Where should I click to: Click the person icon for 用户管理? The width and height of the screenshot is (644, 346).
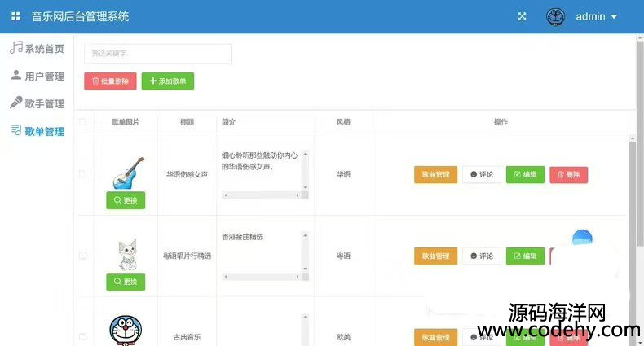click(x=15, y=76)
